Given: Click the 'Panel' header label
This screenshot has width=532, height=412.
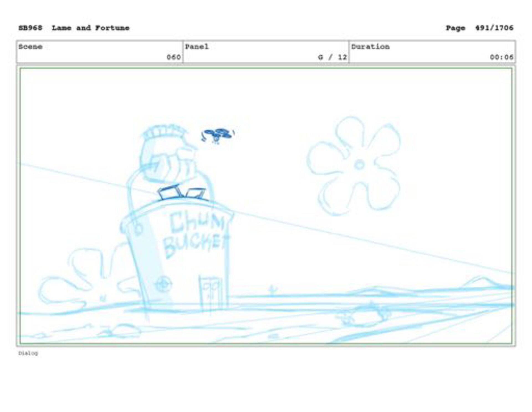Looking at the screenshot, I should click(x=197, y=47).
